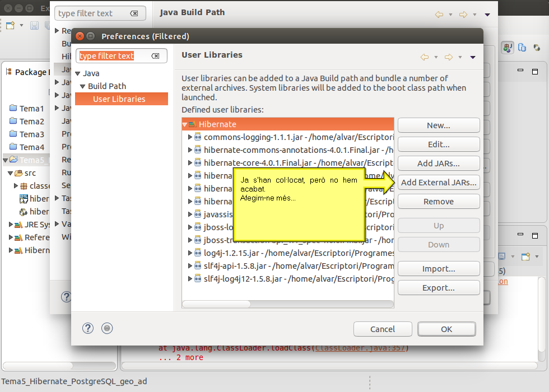Open Tema1 project in Package Explorer

click(x=27, y=109)
